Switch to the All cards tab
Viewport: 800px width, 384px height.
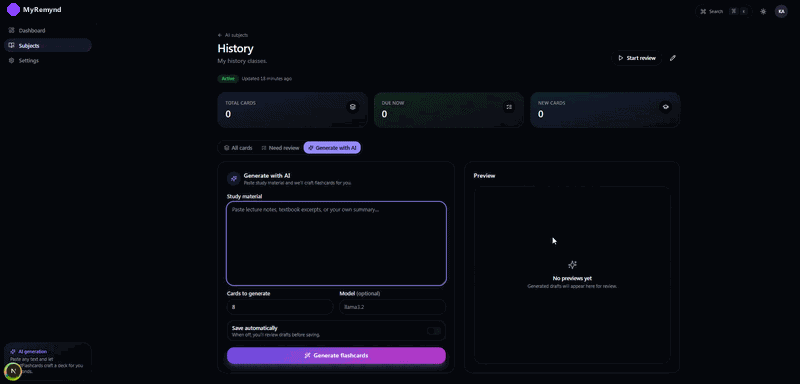[x=238, y=148]
